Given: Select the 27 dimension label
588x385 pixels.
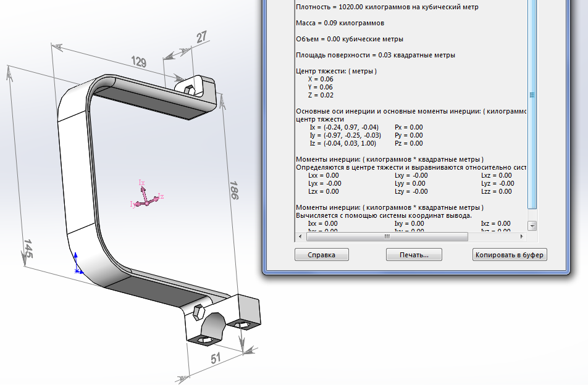Looking at the screenshot, I should tap(201, 38).
